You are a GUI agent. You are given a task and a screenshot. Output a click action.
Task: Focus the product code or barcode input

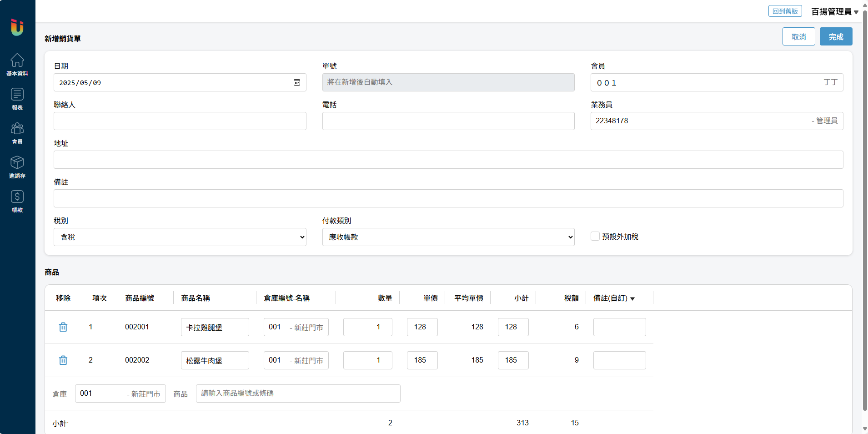click(298, 394)
